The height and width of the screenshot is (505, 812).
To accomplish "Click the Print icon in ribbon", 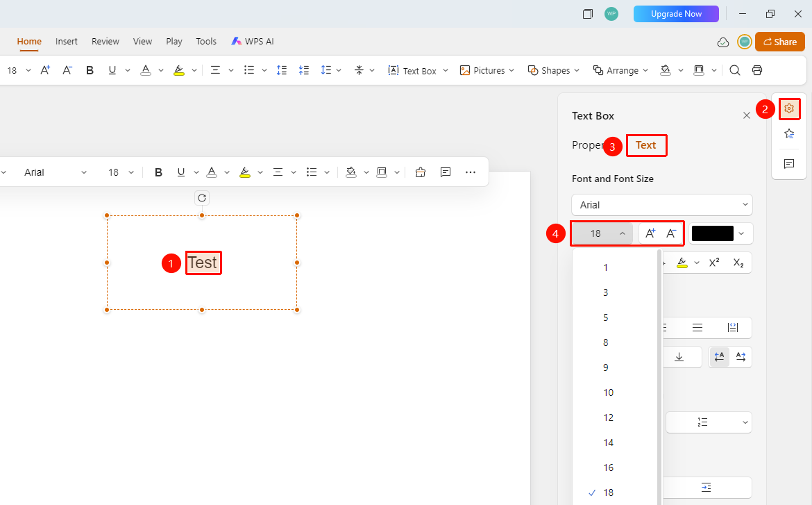I will pos(757,70).
